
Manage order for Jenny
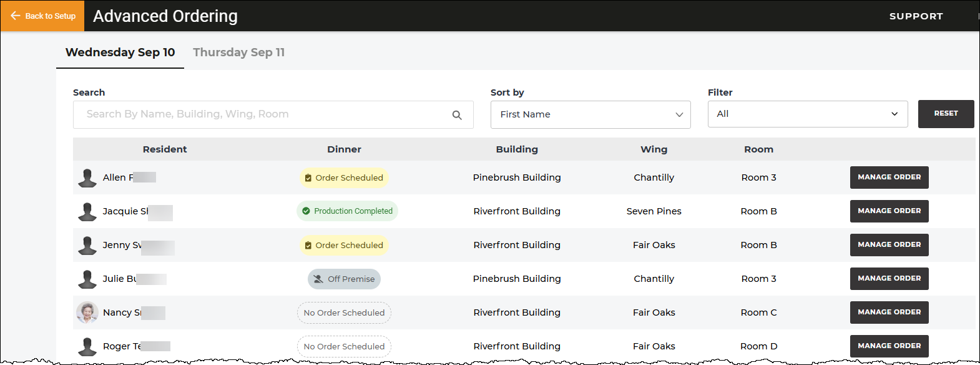pyautogui.click(x=889, y=245)
